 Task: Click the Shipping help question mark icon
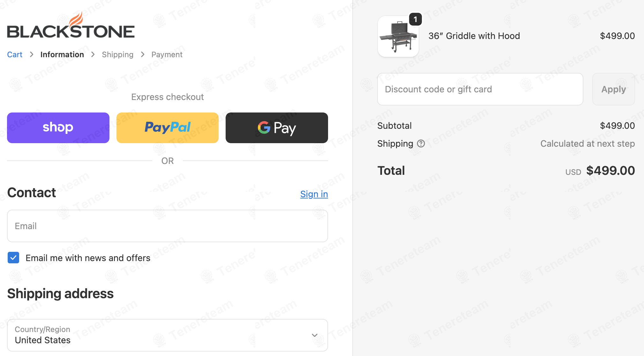421,143
